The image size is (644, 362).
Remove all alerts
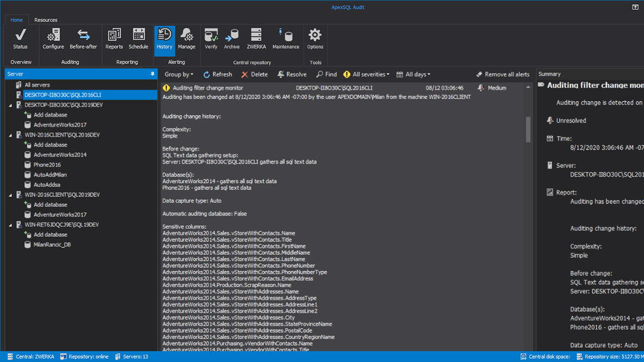point(503,74)
